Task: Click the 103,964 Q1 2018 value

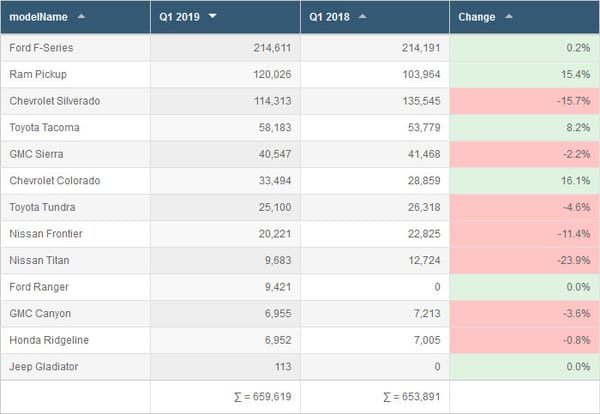Action: pos(421,74)
